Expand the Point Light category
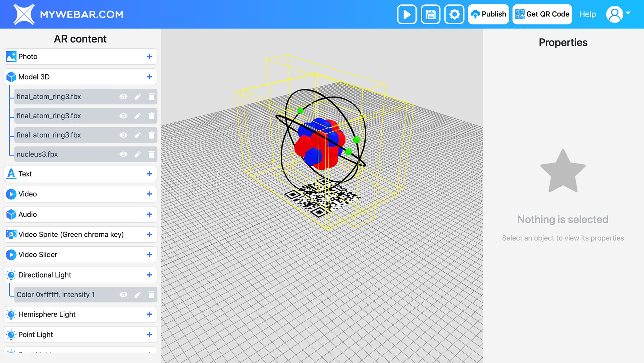This screenshot has height=363, width=644. [x=80, y=335]
